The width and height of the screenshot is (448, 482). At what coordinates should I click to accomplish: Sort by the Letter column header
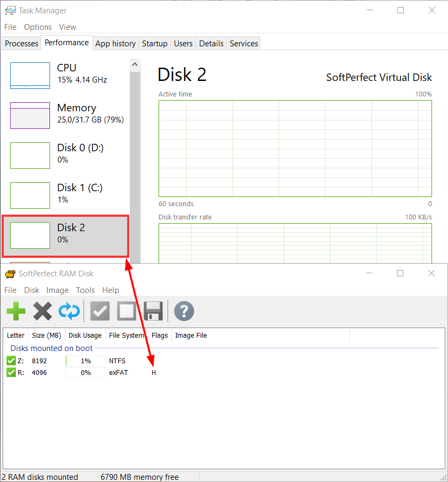(x=15, y=336)
